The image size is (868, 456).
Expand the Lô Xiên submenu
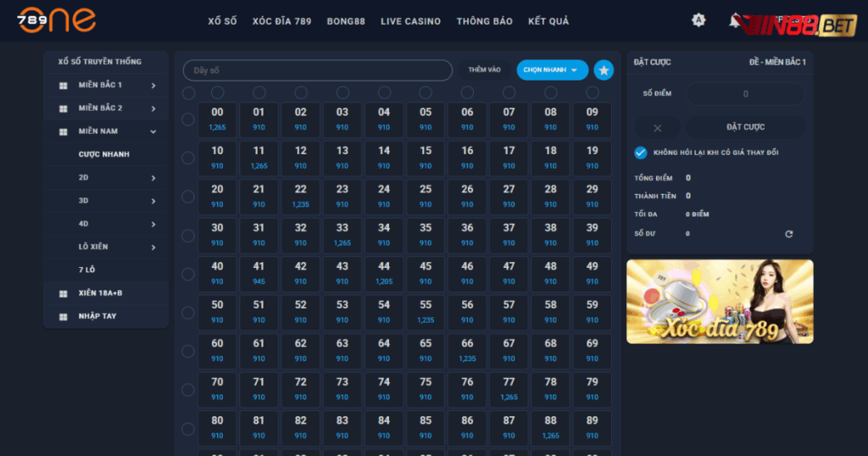click(x=153, y=247)
